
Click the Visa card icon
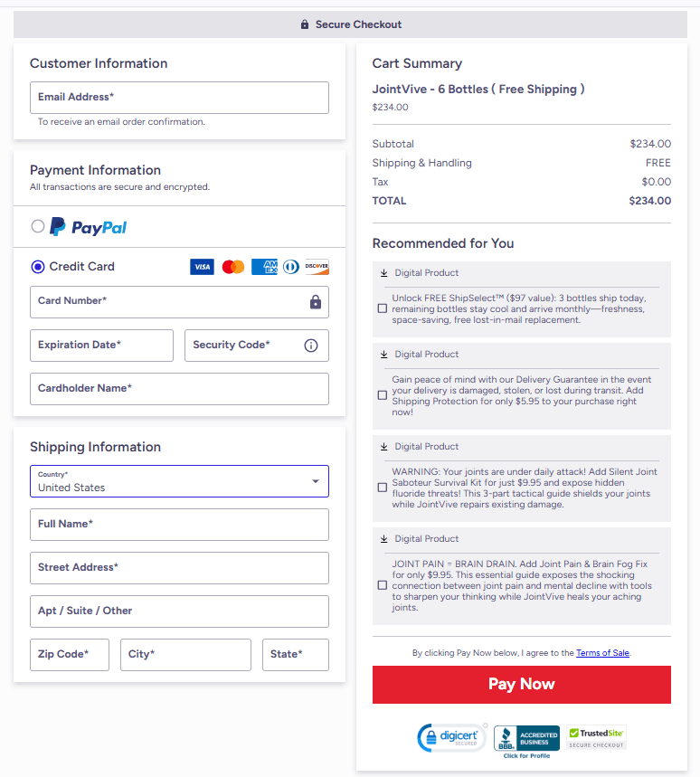pos(202,266)
